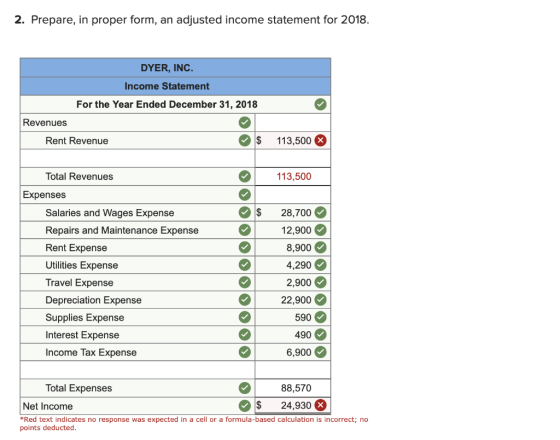This screenshot has height=440, width=560.
Task: Click the Net Income label
Action: click(x=48, y=406)
